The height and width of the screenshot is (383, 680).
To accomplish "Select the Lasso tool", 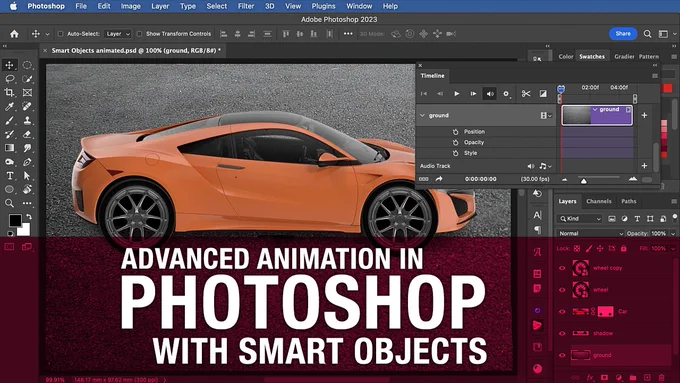I will pyautogui.click(x=9, y=79).
